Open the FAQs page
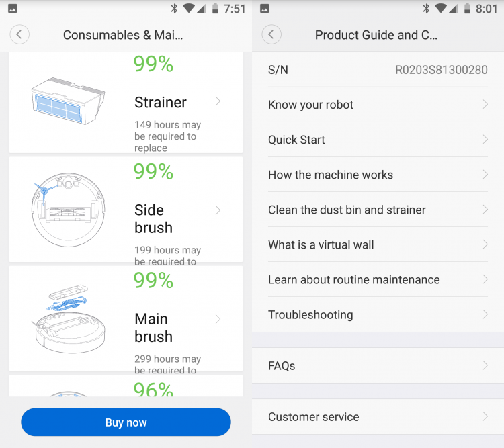Viewport: 504px width, 448px height. click(x=378, y=365)
